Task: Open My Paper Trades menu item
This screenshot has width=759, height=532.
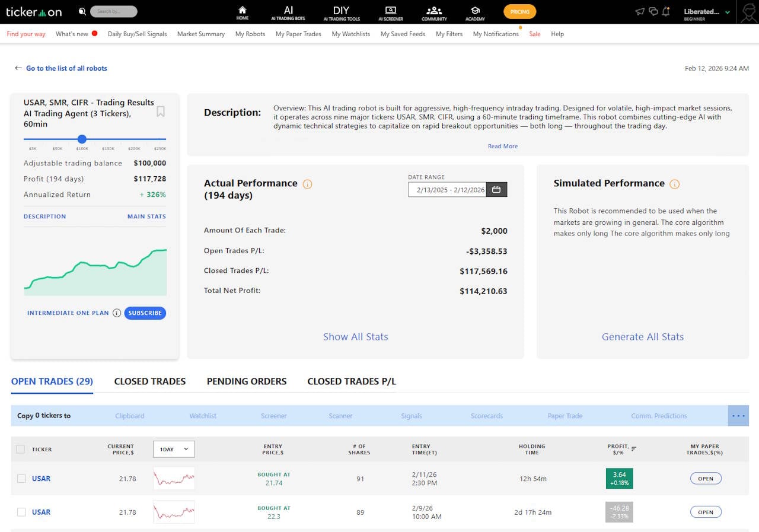Action: 298,34
